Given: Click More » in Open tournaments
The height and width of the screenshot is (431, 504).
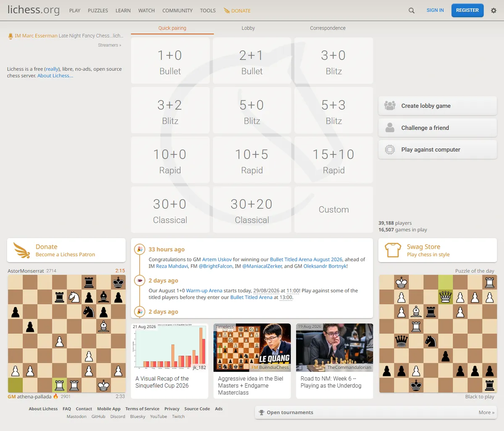Looking at the screenshot, I should coord(486,413).
